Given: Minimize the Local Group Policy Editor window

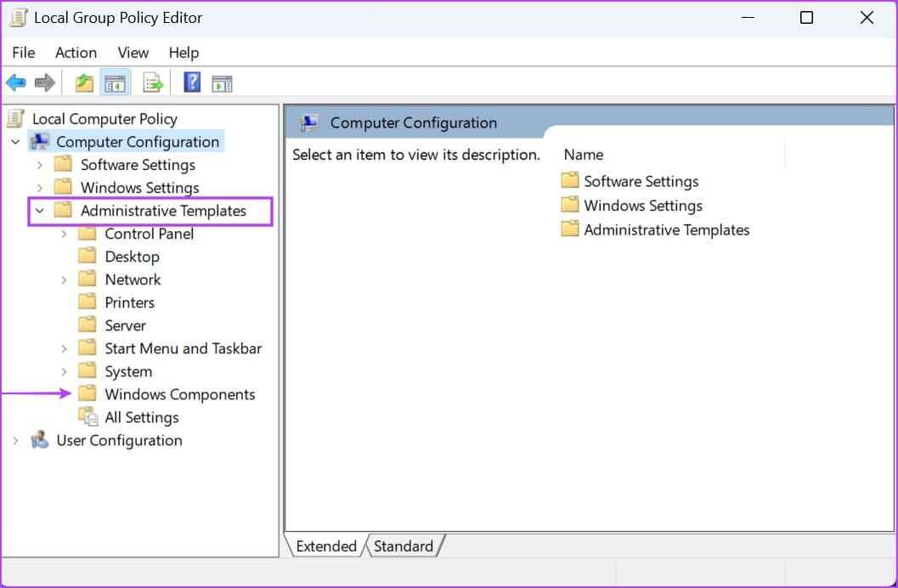Looking at the screenshot, I should (x=748, y=18).
